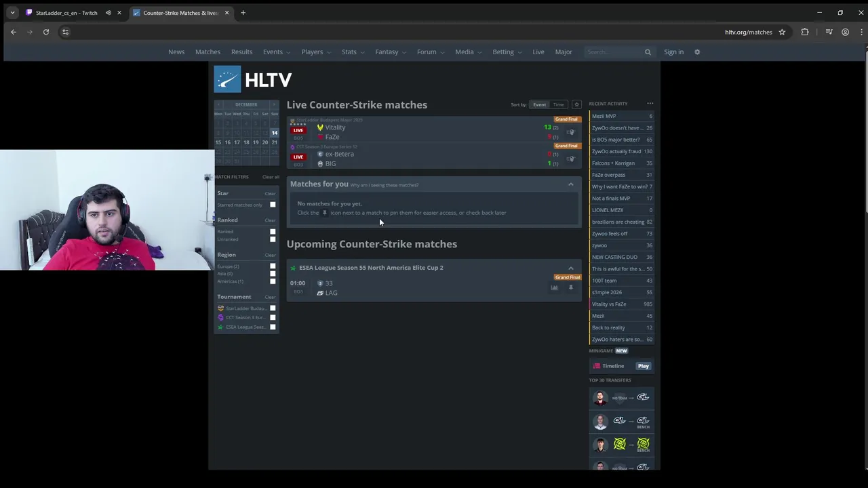Click the first player avatar in Top 30 Transfers
Viewport: 868px width, 488px height.
pos(600,398)
